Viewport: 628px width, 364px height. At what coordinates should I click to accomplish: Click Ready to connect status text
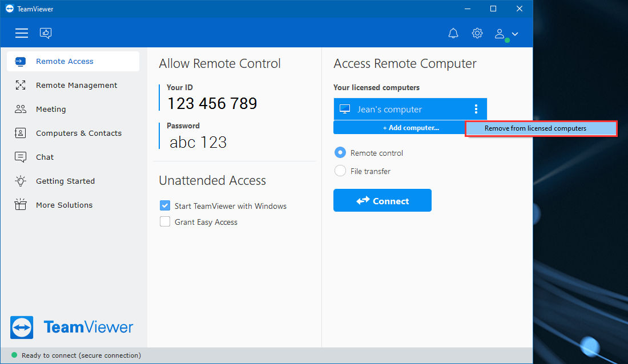81,355
